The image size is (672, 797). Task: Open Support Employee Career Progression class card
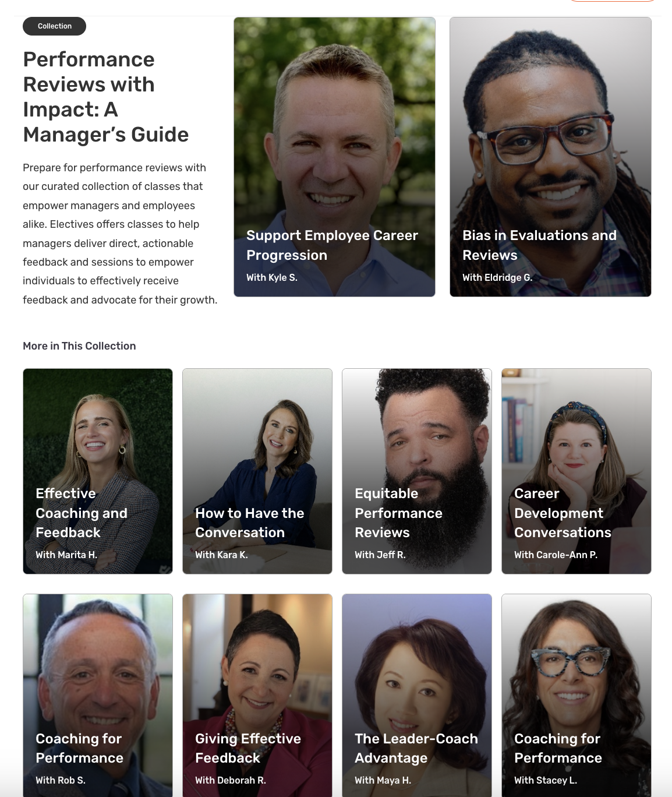334,157
